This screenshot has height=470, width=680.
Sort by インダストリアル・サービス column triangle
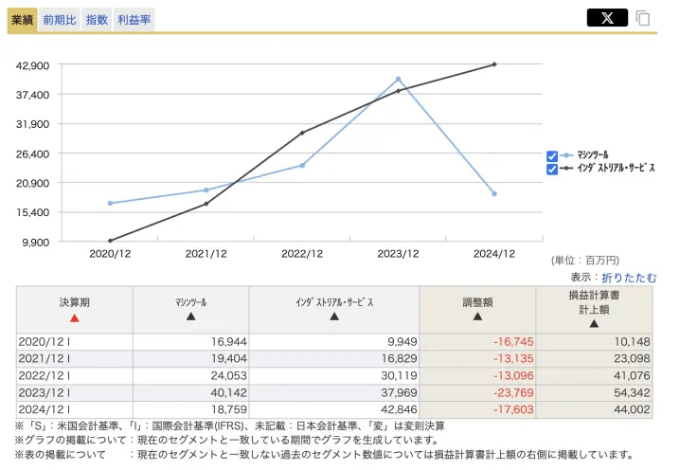coord(334,317)
